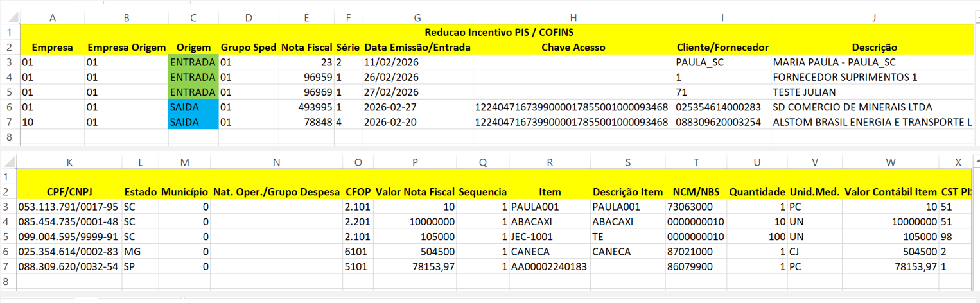The height and width of the screenshot is (303, 980).
Task: Click the date cell 11/02/2026
Action: pyautogui.click(x=417, y=62)
